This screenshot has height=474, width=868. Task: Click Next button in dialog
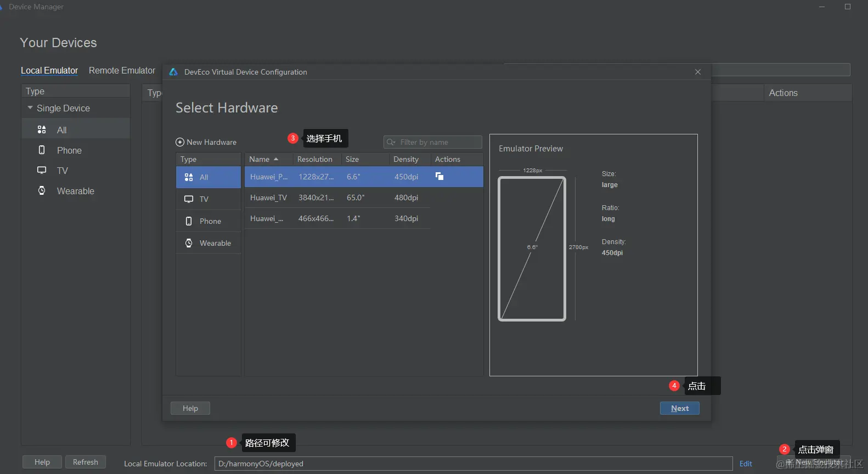[679, 408]
